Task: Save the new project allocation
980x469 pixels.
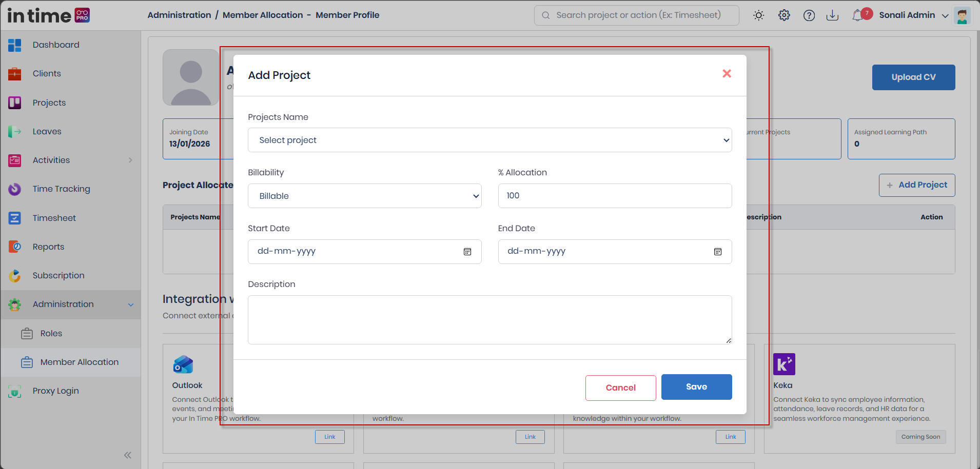Action: pyautogui.click(x=696, y=387)
